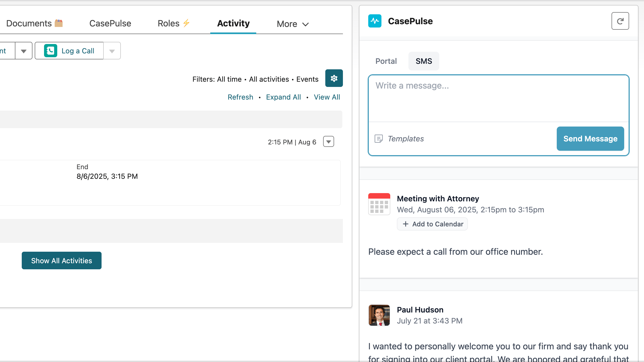The image size is (644, 362).
Task: Open the More menu
Action: point(293,24)
